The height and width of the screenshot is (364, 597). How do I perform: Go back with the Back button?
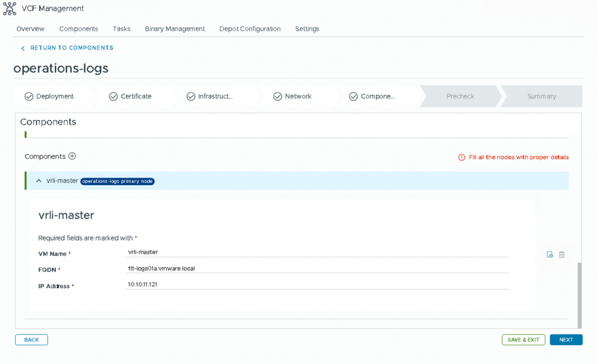[31, 340]
